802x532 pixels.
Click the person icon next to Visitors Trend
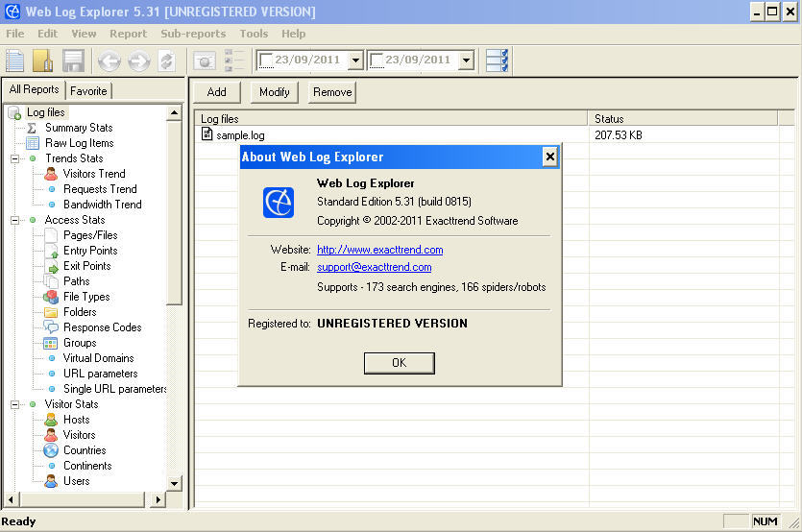click(51, 174)
